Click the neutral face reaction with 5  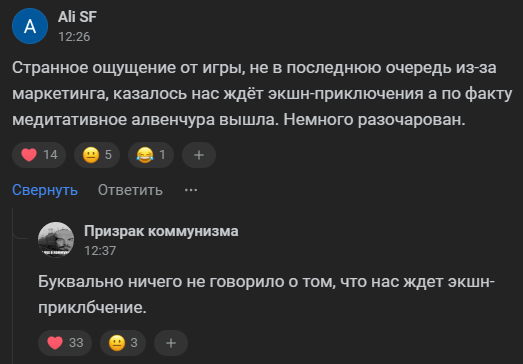click(97, 155)
